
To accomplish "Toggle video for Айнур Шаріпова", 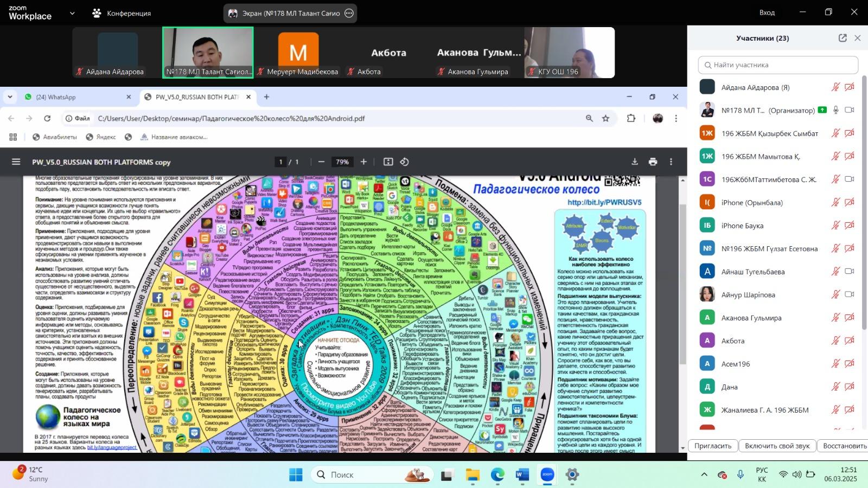I will click(850, 294).
